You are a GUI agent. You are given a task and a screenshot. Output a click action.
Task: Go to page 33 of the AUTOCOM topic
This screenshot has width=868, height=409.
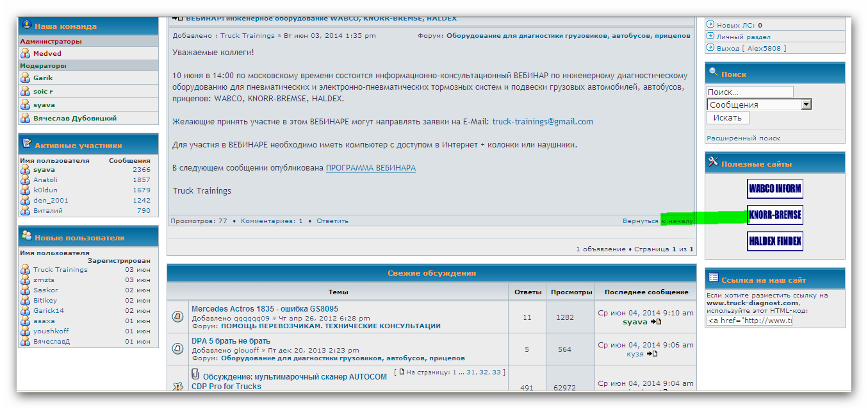[496, 372]
